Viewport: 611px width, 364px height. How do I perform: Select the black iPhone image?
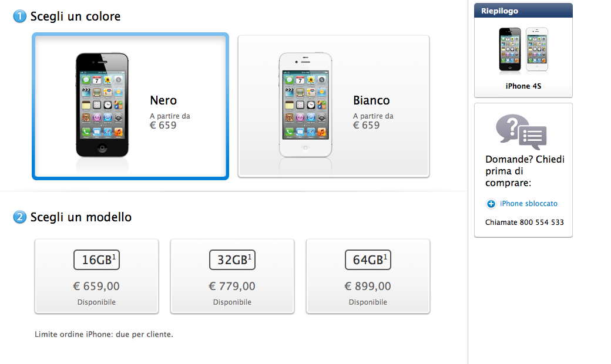pos(102,105)
